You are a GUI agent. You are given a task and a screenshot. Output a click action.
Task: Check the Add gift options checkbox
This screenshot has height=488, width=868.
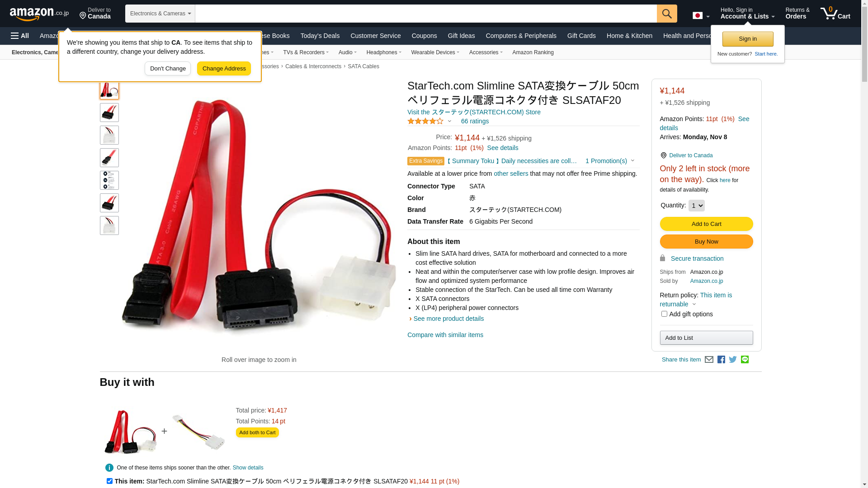664,314
